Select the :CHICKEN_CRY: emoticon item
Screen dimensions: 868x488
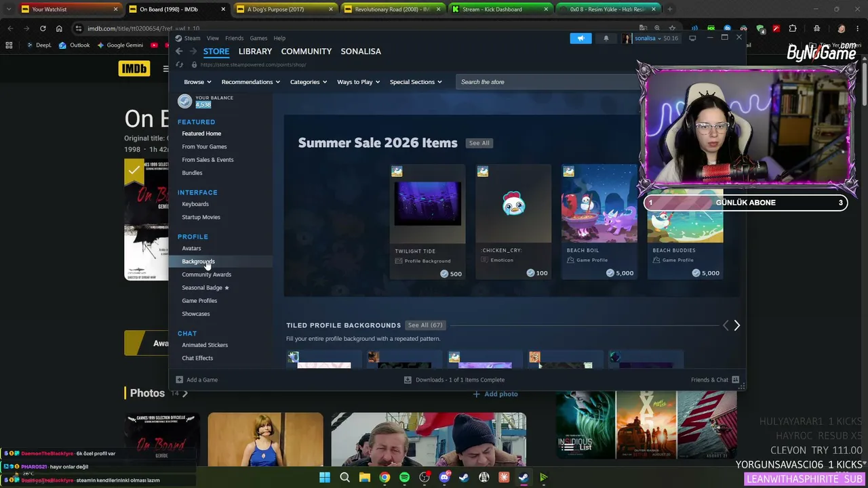click(513, 221)
